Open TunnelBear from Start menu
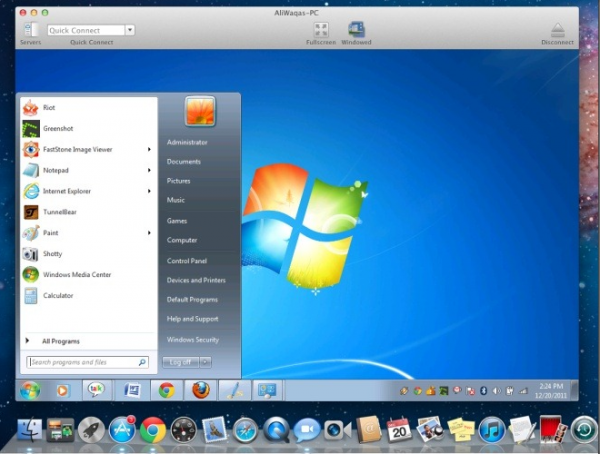This screenshot has height=454, width=600. pos(86,212)
